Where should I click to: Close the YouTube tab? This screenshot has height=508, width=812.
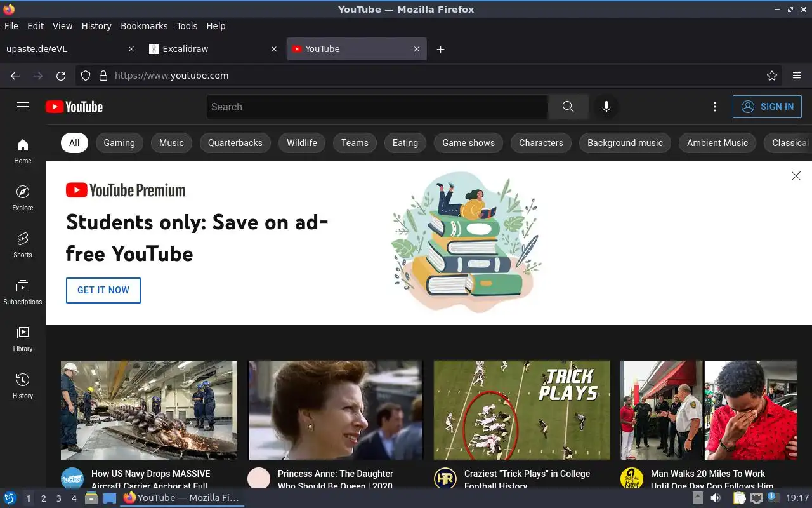click(417, 49)
